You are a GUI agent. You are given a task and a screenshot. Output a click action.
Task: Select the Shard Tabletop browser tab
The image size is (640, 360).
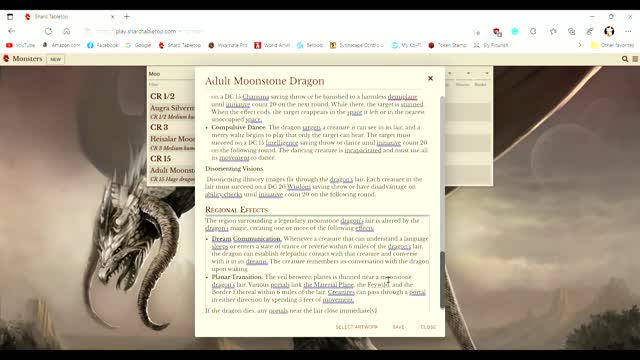[x=69, y=17]
